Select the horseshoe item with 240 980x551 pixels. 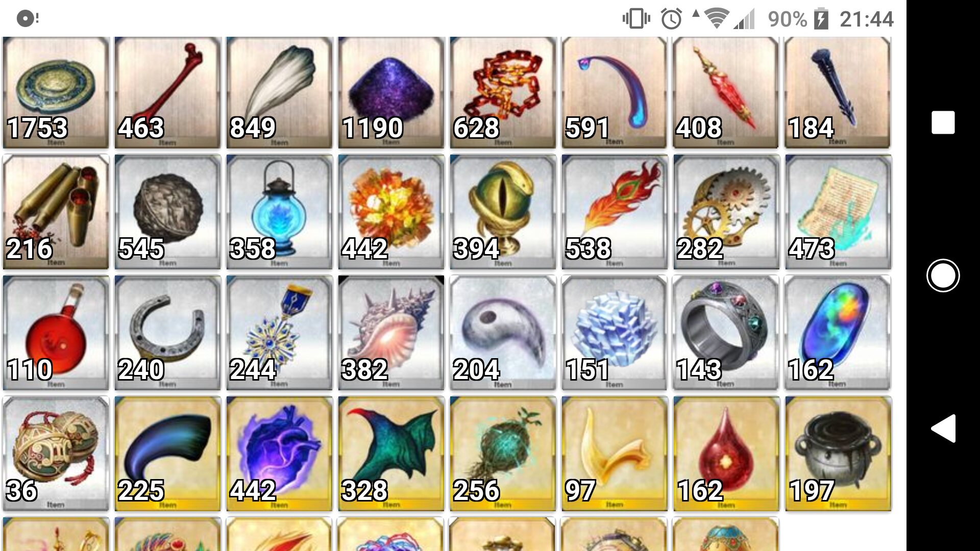pyautogui.click(x=167, y=333)
